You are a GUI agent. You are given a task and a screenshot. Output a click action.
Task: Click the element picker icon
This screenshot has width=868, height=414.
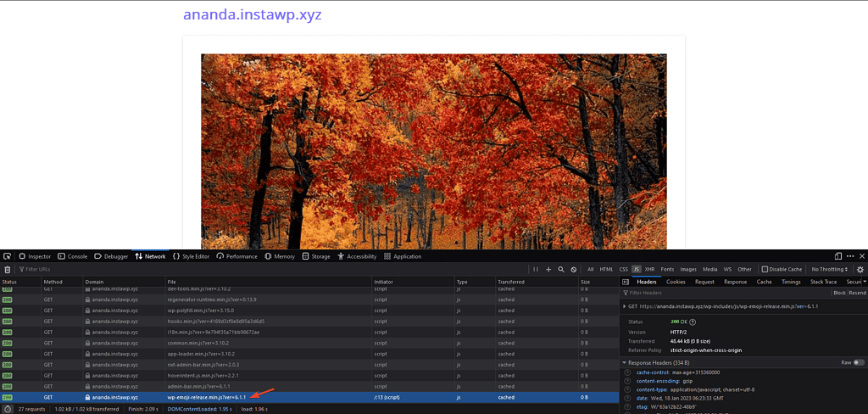coord(8,256)
